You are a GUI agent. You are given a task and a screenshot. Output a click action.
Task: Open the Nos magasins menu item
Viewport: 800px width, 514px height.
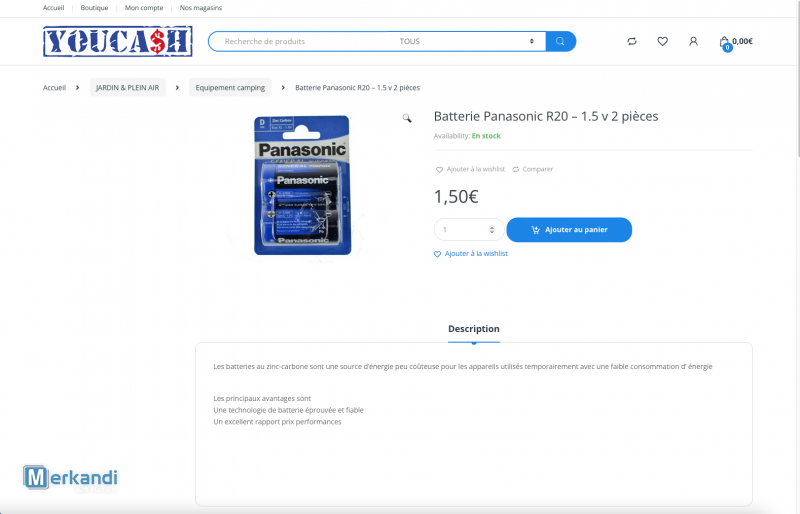click(201, 8)
